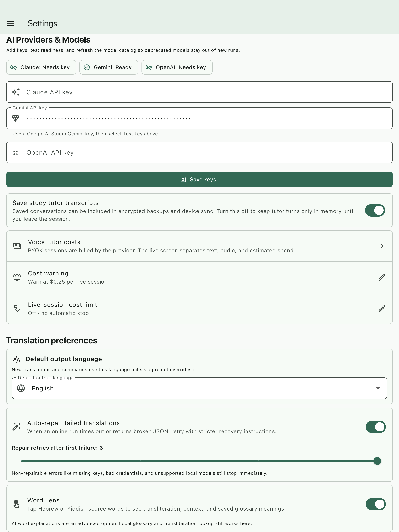Focus the Gemini API key field
The width and height of the screenshot is (399, 532).
(199, 118)
